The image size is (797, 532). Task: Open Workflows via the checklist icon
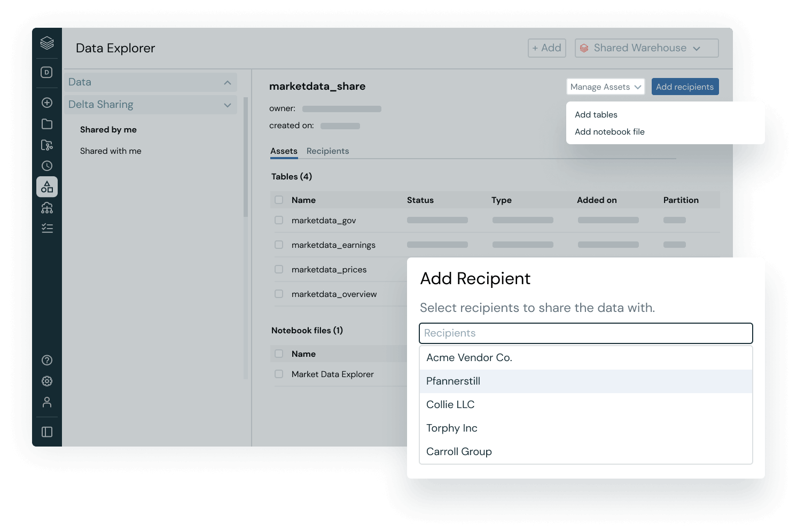(x=46, y=228)
